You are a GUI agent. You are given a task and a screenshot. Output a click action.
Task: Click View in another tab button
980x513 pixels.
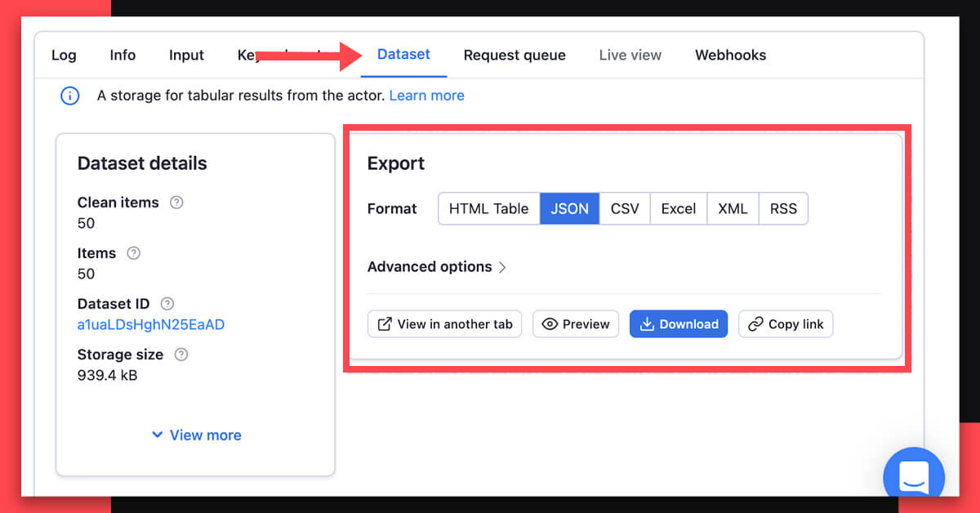(444, 324)
